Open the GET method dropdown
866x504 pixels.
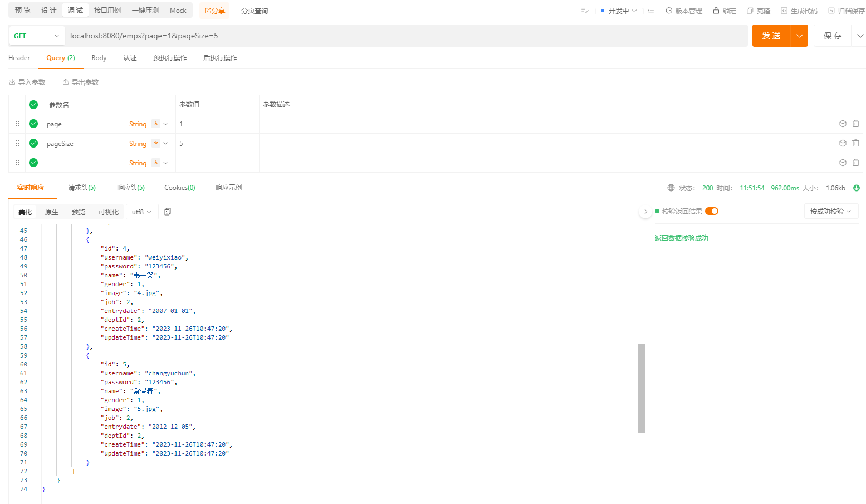pyautogui.click(x=36, y=35)
